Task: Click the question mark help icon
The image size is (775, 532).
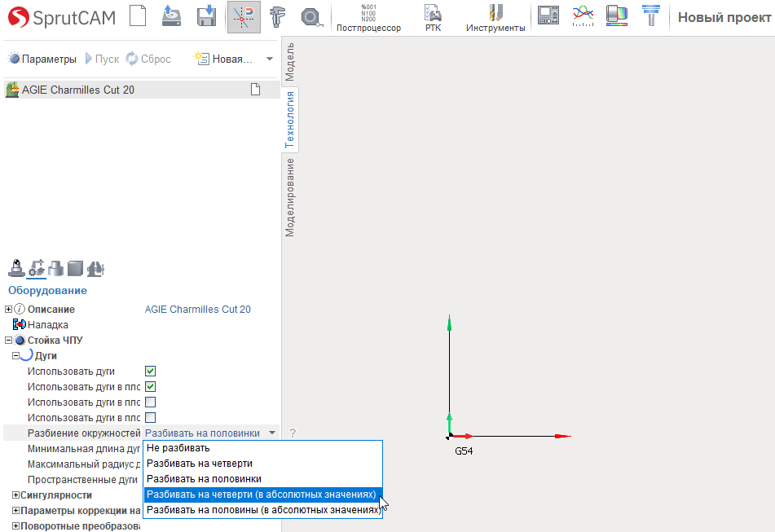Action: 293,433
